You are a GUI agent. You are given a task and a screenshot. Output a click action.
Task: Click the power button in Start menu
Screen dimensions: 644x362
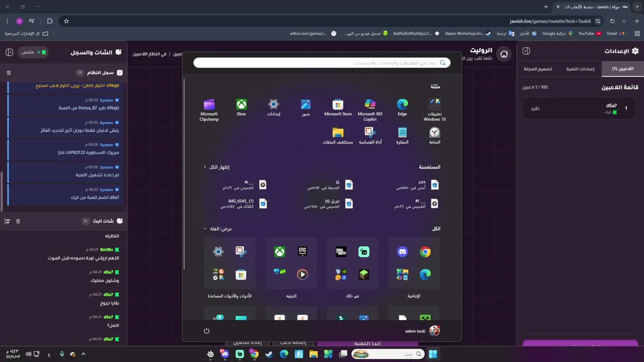pyautogui.click(x=206, y=331)
